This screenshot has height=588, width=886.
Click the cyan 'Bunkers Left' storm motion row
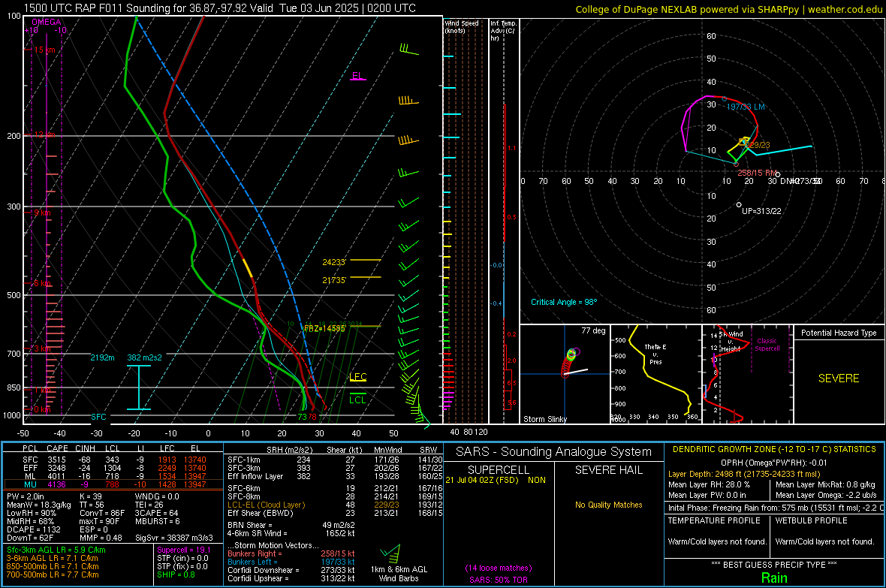click(x=291, y=562)
